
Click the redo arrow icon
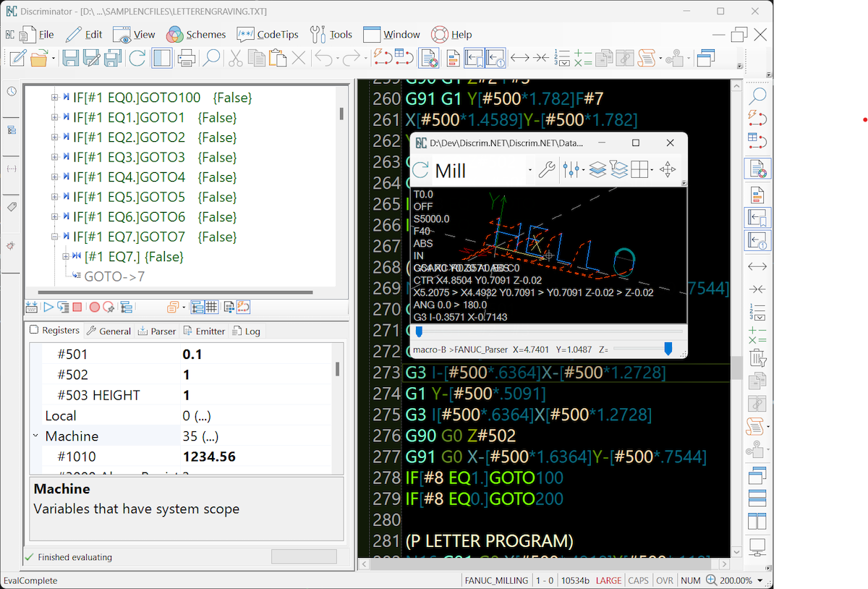pyautogui.click(x=352, y=58)
